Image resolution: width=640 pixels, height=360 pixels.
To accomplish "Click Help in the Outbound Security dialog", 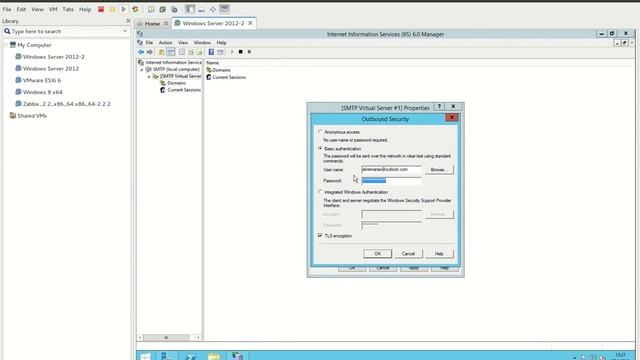I will click(439, 253).
